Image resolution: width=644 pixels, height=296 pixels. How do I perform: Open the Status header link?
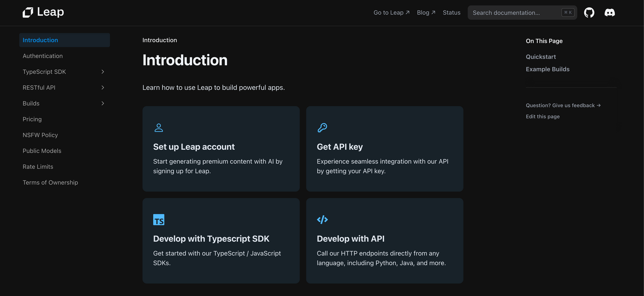coord(451,13)
